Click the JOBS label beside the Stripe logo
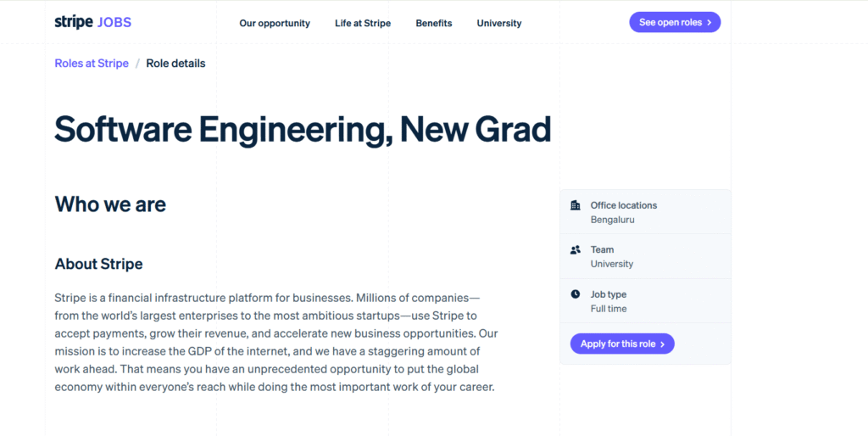The height and width of the screenshot is (436, 868). [x=114, y=22]
